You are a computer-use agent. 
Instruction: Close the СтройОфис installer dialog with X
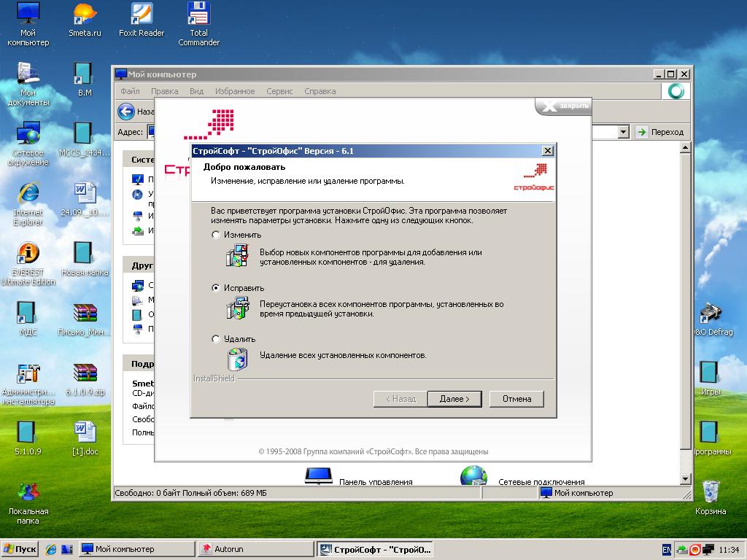(548, 151)
